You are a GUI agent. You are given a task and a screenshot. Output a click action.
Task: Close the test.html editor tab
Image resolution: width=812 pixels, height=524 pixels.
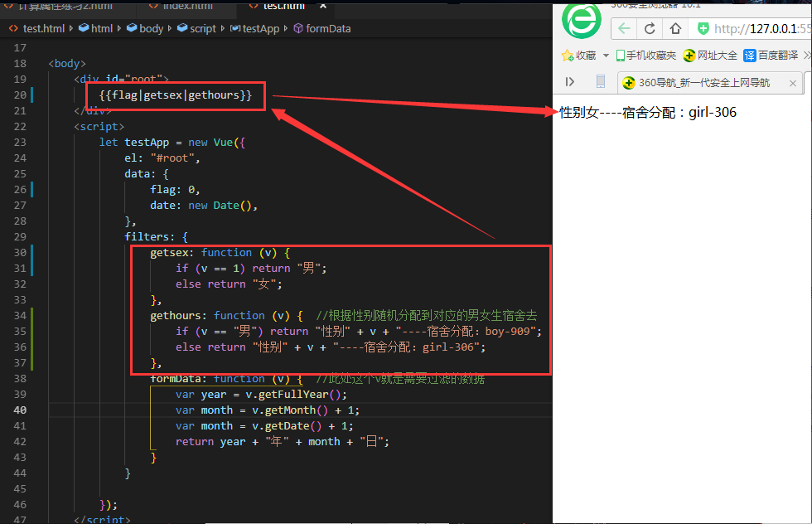coord(323,6)
